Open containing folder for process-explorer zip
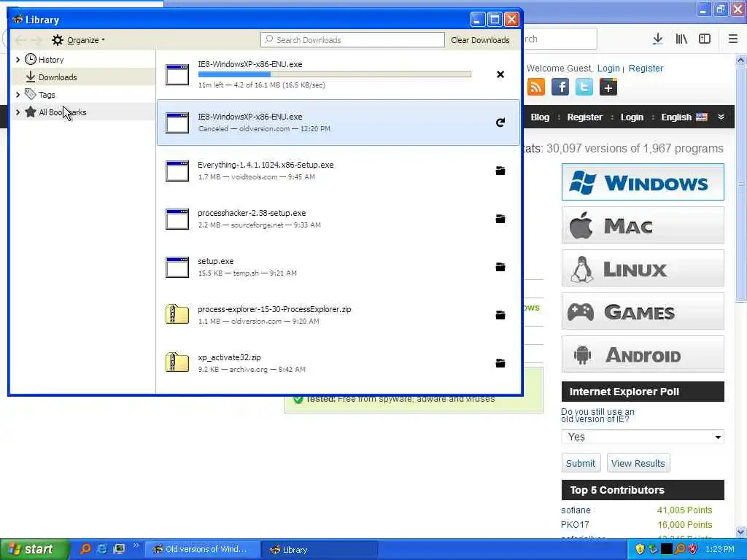The height and width of the screenshot is (560, 747). (500, 315)
